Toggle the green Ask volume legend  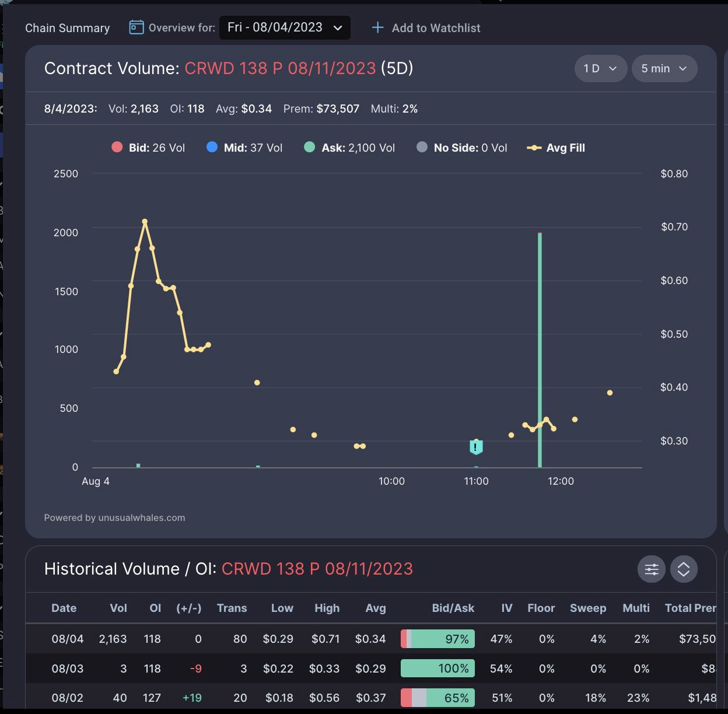tap(309, 148)
